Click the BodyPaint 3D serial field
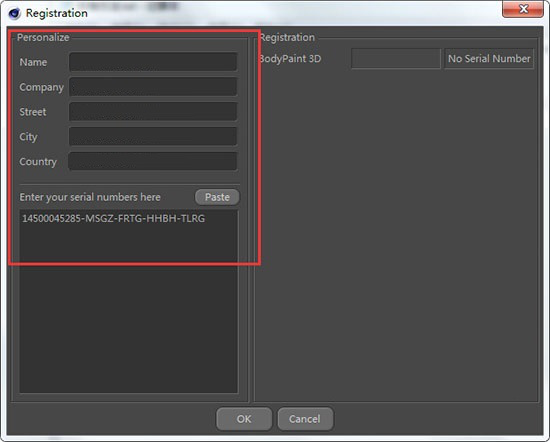This screenshot has height=442, width=550. tap(396, 59)
